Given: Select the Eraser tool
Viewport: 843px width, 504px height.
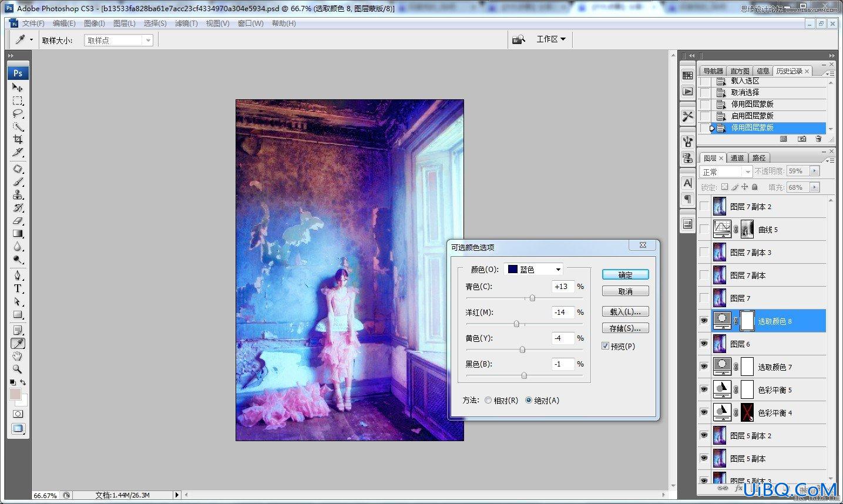Looking at the screenshot, I should [x=18, y=221].
